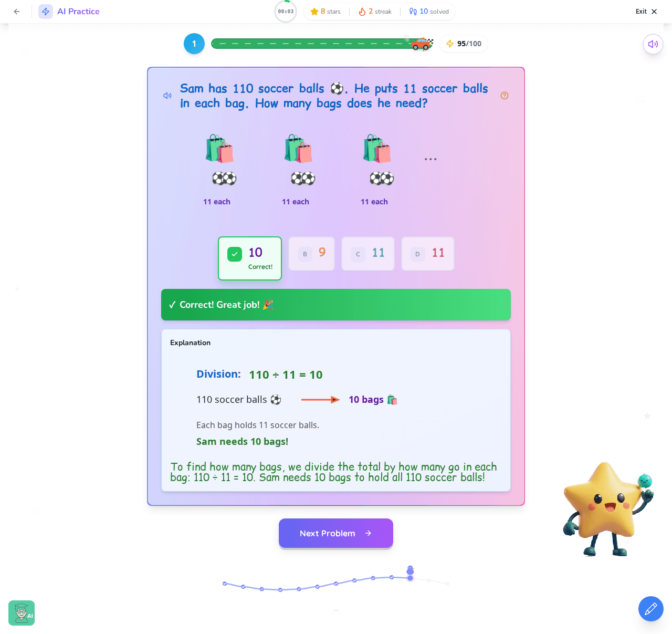Click the ellipsis dots after the bags

tap(430, 159)
